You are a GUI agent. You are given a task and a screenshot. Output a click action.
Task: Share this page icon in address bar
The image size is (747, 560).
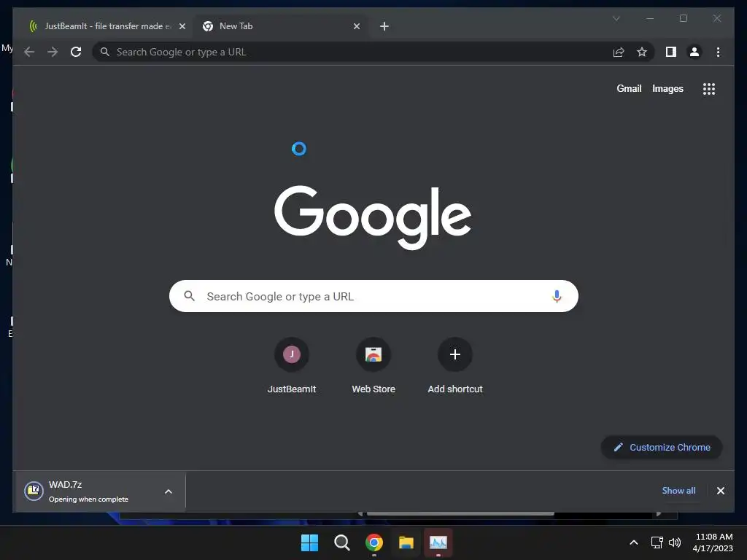(x=619, y=52)
